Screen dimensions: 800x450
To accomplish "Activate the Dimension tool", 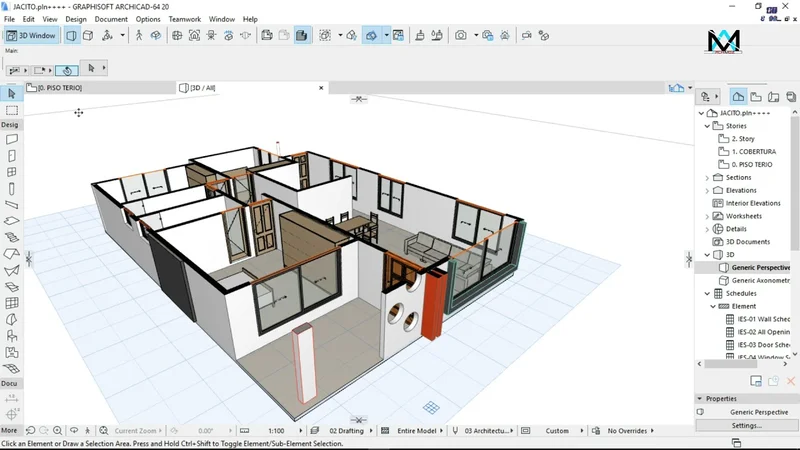I will tap(12, 398).
